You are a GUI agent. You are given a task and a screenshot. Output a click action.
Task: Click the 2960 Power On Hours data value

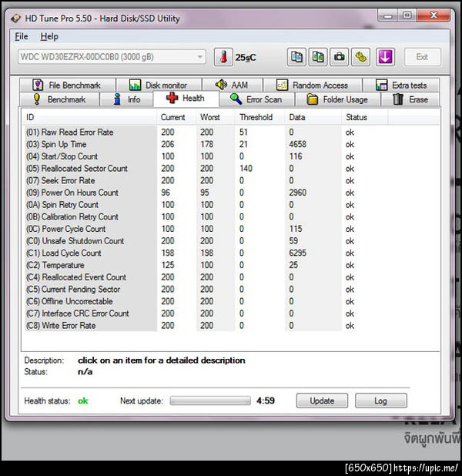click(x=297, y=193)
